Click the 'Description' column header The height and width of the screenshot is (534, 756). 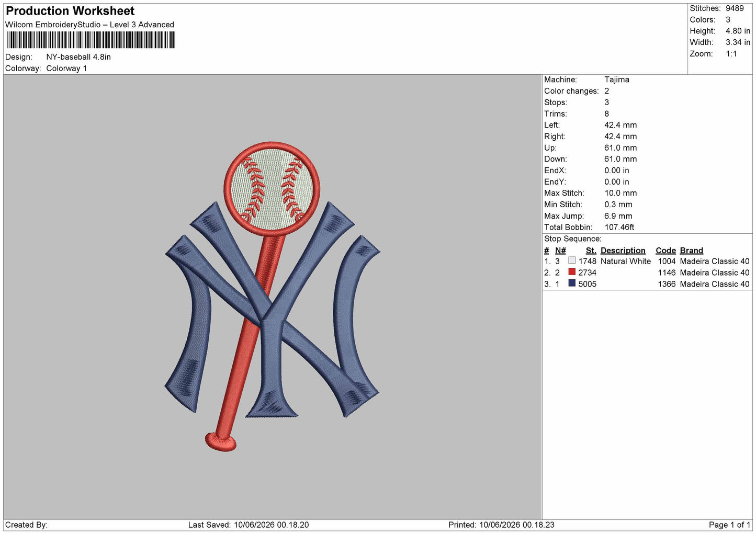click(623, 251)
